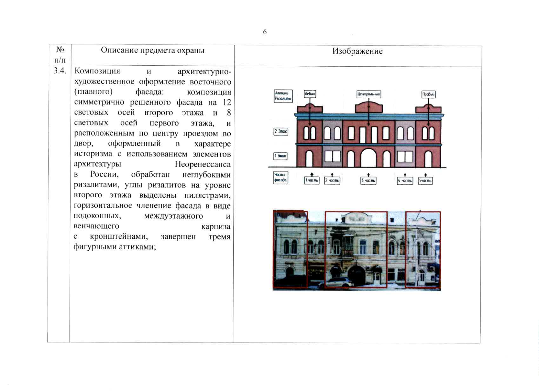The width and height of the screenshot is (539, 392).
Task: Click the "1 часть" label under diagram
Action: point(312,180)
